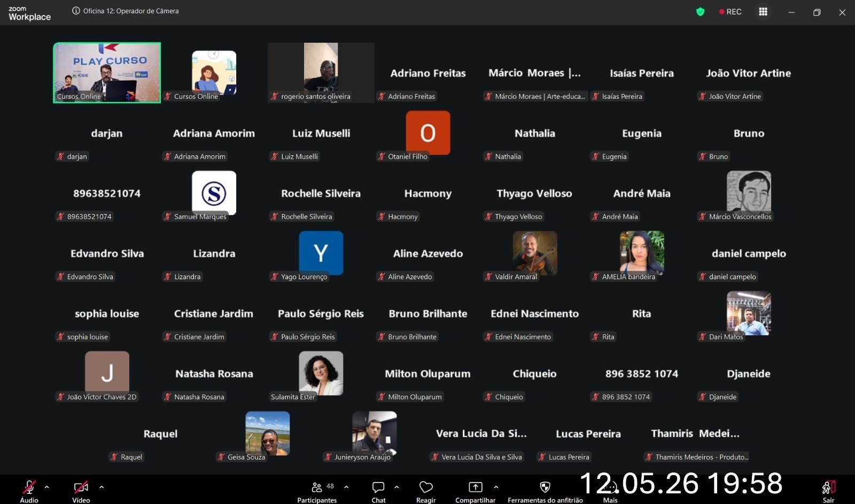Select the Edvandro Silva participant tile name
The width and height of the screenshot is (855, 504).
[x=107, y=254]
